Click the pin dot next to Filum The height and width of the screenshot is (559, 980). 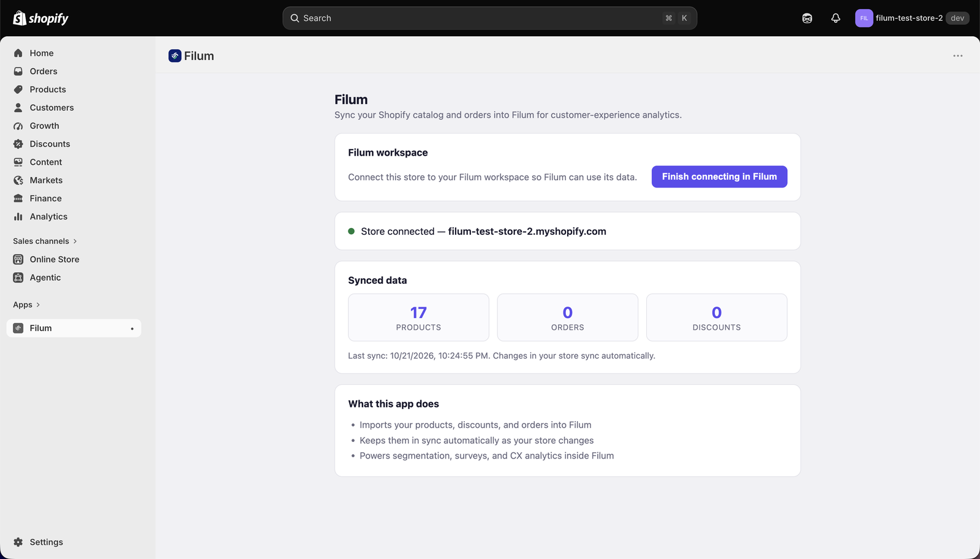[132, 329]
